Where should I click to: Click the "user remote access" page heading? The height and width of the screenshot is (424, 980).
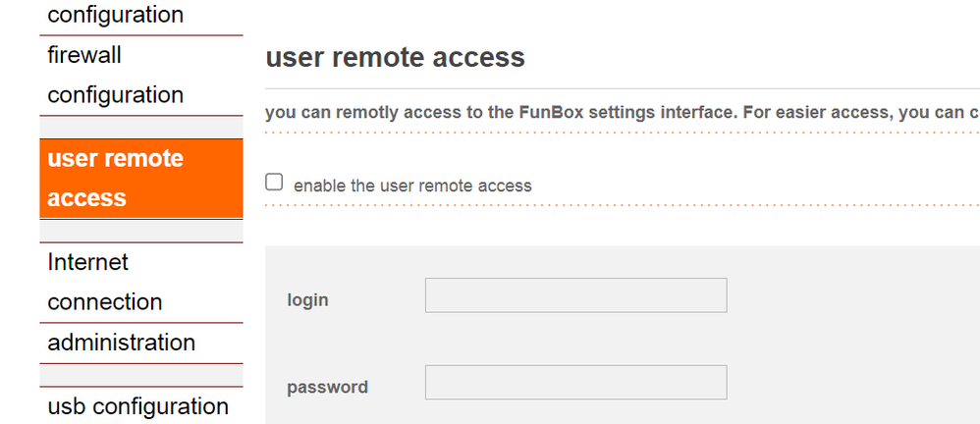(x=395, y=57)
